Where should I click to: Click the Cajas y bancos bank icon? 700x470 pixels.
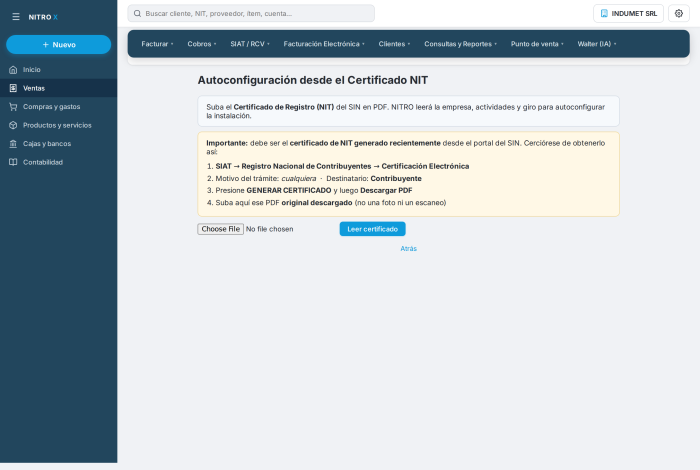click(13, 144)
